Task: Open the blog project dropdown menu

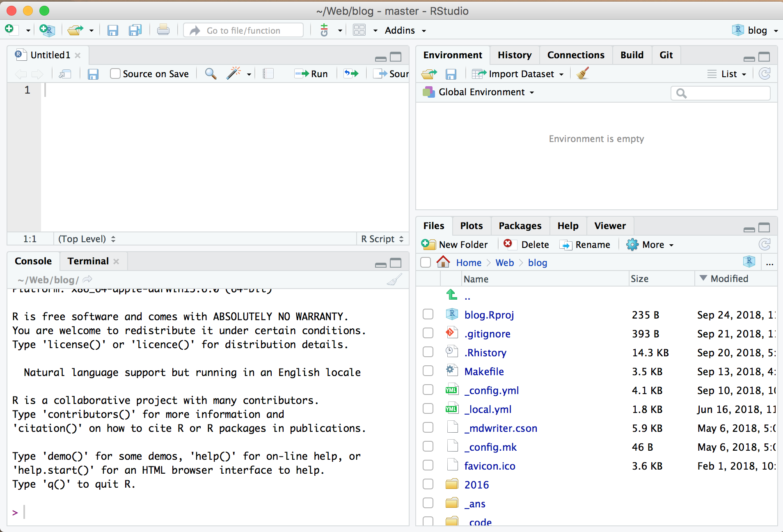Action: tap(755, 30)
